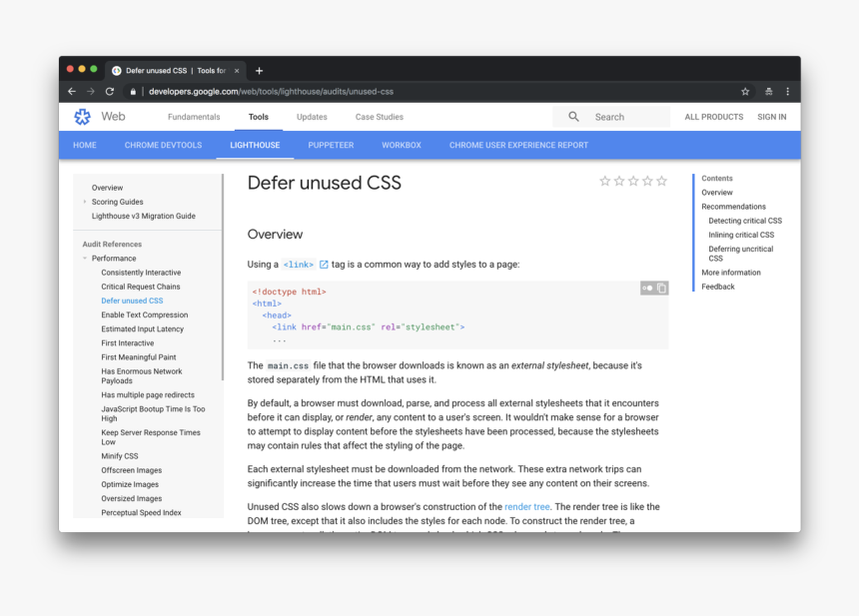Open Has Enormous Network Payloads page
The image size is (859, 616).
pyautogui.click(x=142, y=375)
